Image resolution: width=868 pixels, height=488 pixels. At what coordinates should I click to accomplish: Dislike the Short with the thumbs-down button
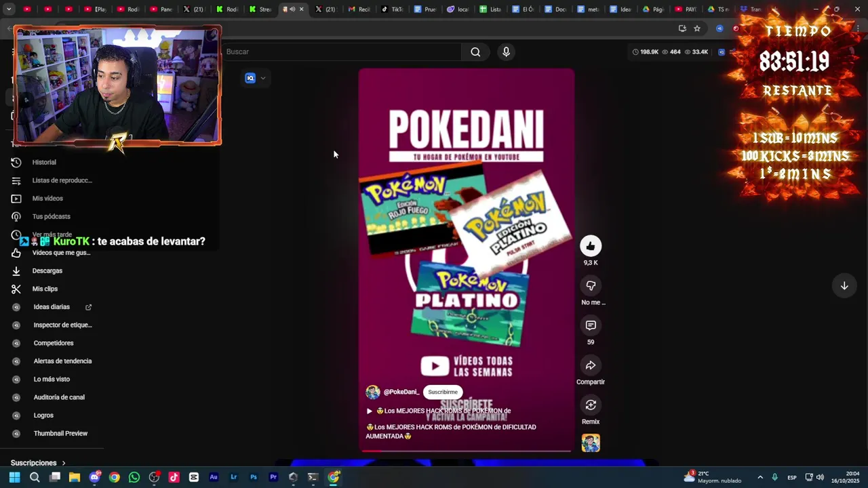point(591,286)
